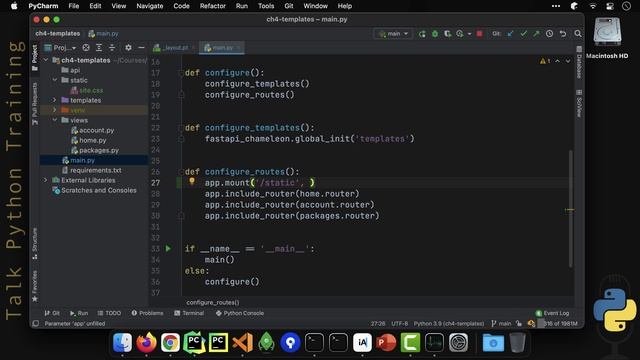
Task: Click the 'main' Git branch status widget
Action: (501, 324)
